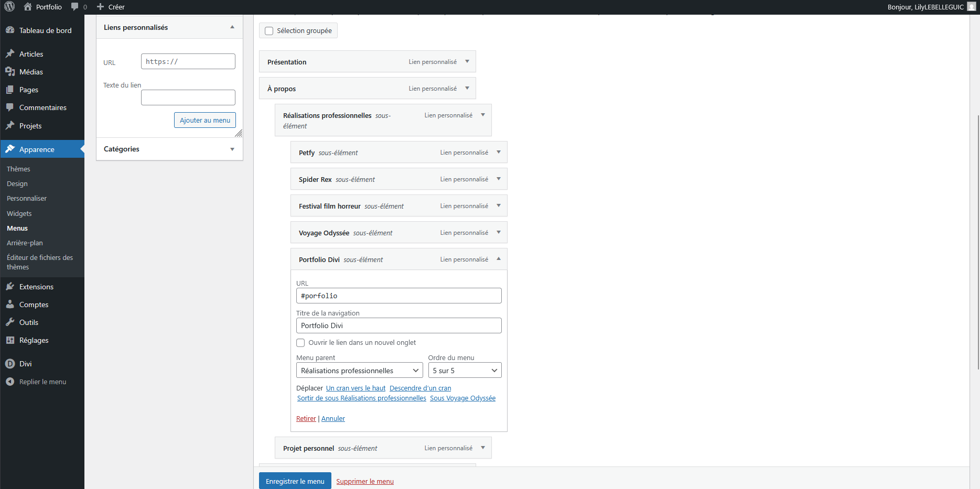The image size is (980, 489).
Task: Click the Tableau de bord dashboard icon
Action: 10,30
